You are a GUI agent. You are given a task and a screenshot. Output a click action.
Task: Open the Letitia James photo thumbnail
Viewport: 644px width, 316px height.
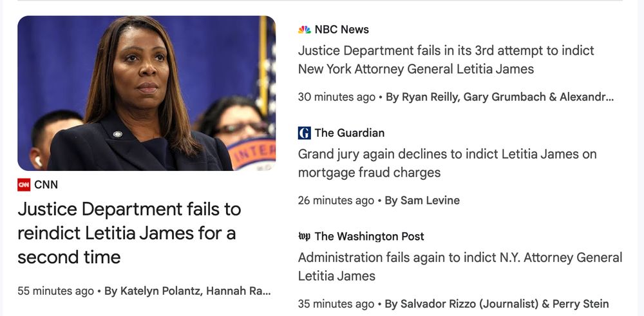146,93
